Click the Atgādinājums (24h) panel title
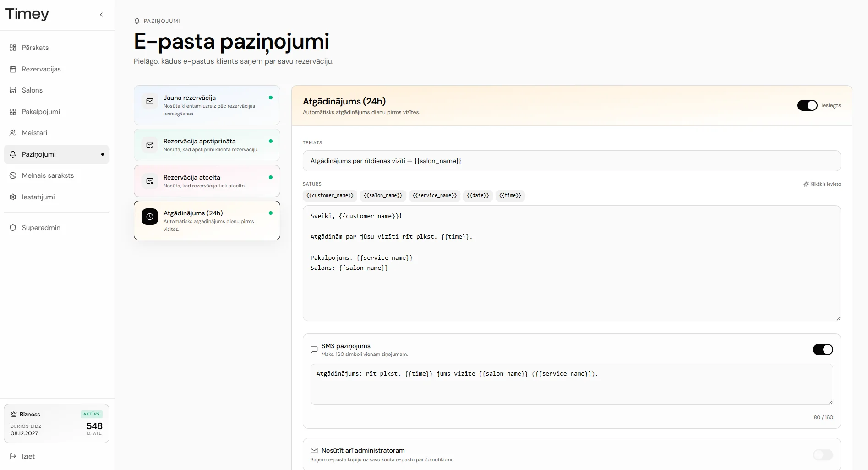868x470 pixels. click(344, 101)
